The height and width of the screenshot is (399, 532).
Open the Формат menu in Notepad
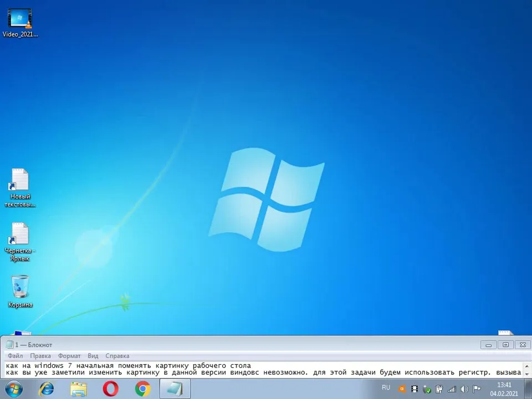(x=69, y=356)
